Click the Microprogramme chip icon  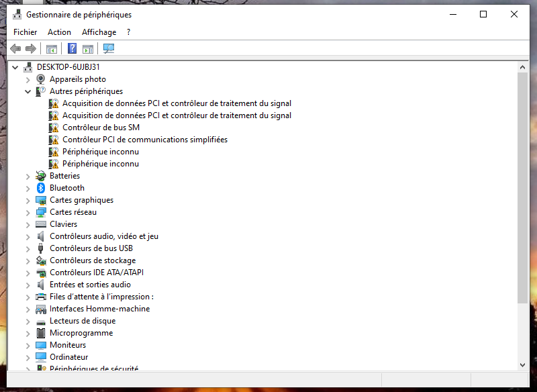41,333
